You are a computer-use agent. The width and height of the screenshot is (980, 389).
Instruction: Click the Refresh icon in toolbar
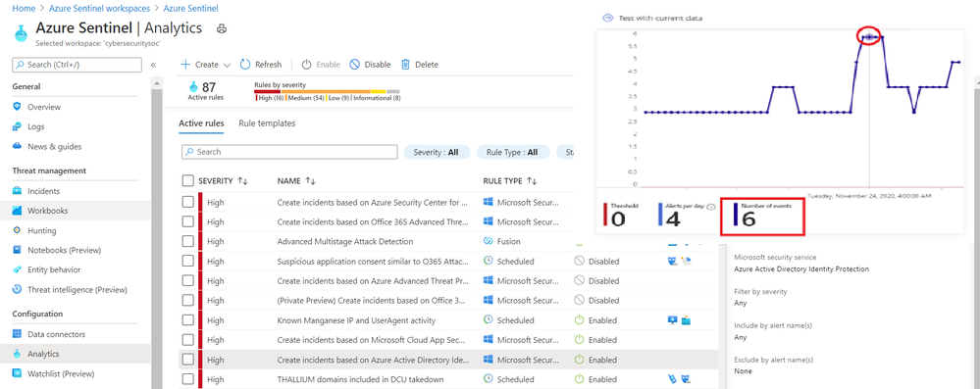pyautogui.click(x=245, y=65)
